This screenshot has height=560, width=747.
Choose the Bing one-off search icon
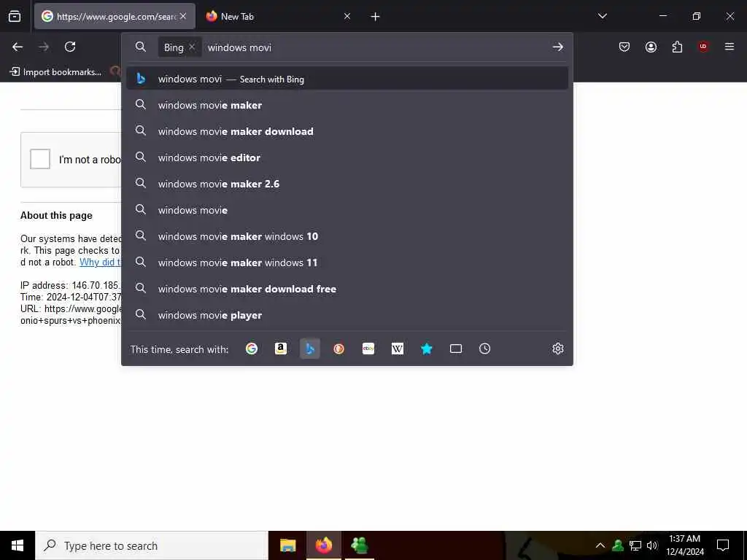pyautogui.click(x=309, y=349)
